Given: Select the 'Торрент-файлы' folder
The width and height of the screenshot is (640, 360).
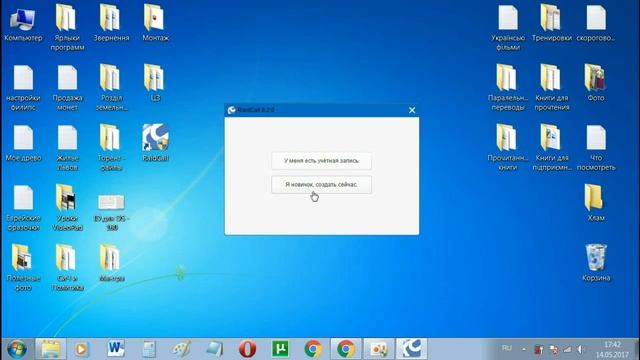Looking at the screenshot, I should [111, 148].
